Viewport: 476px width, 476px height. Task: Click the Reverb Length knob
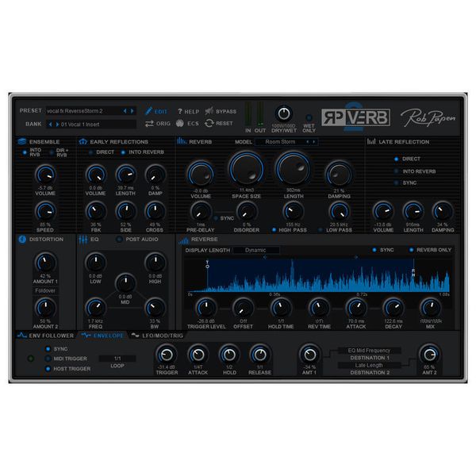pos(293,169)
